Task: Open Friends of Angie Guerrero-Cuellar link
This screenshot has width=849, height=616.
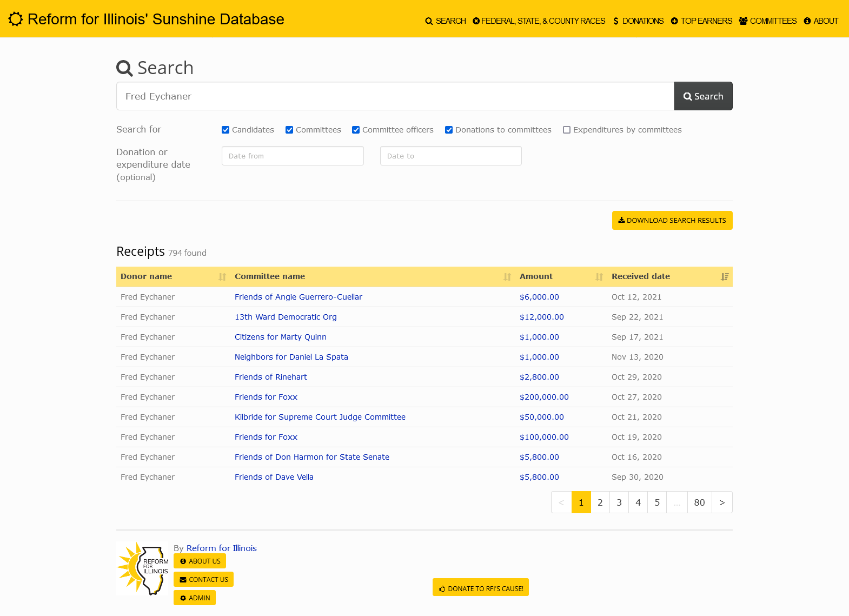Action: point(299,297)
